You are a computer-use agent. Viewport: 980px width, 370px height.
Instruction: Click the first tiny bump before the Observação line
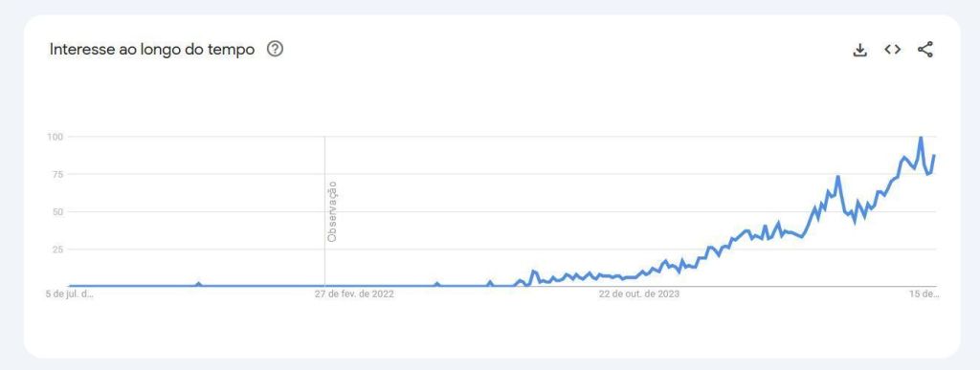click(x=199, y=284)
